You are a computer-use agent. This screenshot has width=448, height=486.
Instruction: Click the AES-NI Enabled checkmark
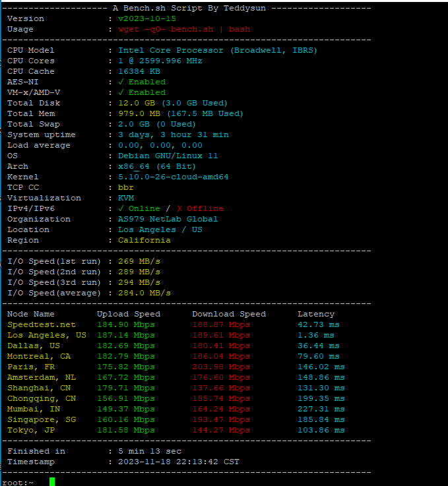(x=121, y=82)
